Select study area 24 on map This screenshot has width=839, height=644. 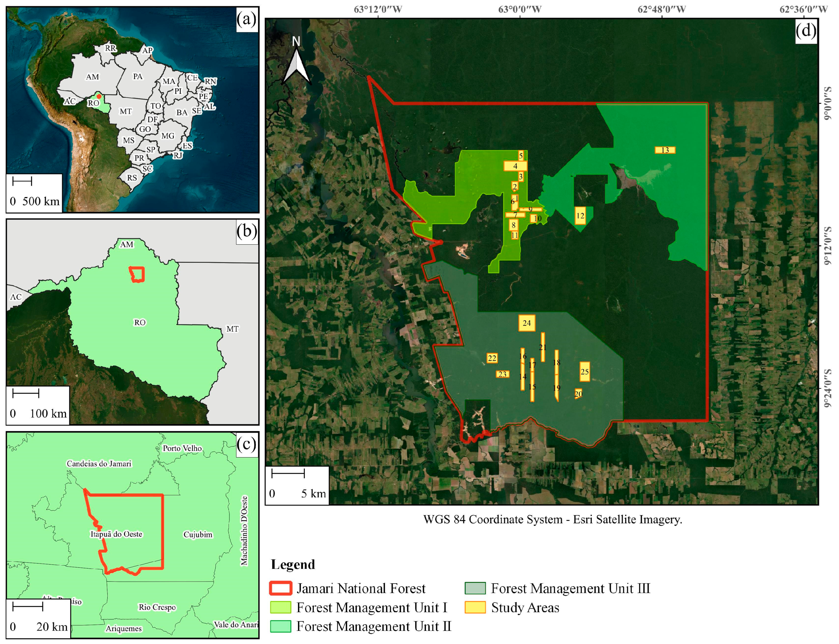coord(527,323)
